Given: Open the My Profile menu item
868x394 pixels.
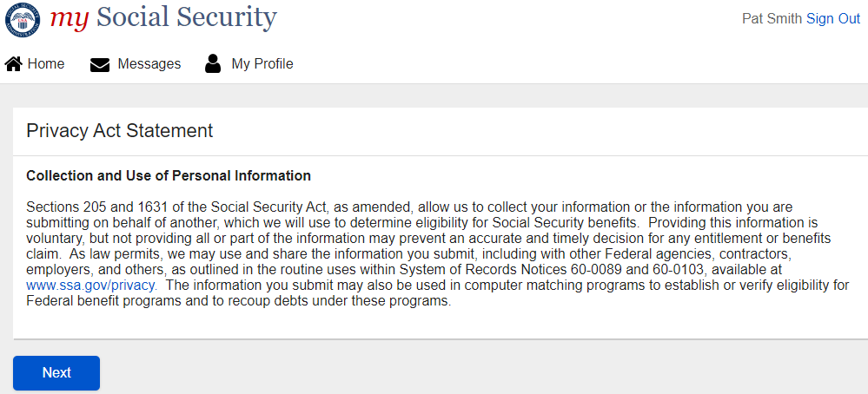Looking at the screenshot, I should tap(262, 64).
